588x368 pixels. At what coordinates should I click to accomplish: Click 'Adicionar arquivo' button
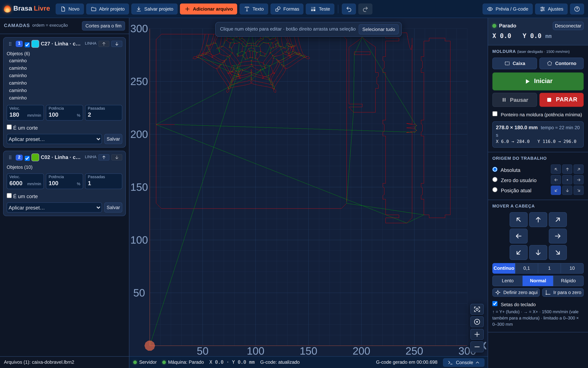click(208, 9)
